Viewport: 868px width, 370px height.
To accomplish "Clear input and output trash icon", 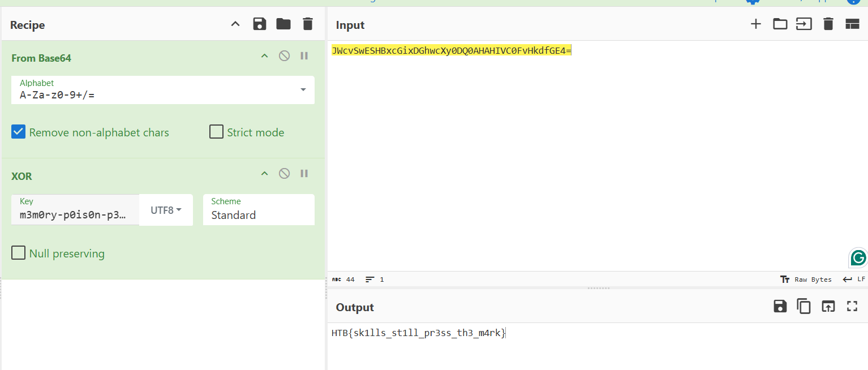I will point(828,24).
